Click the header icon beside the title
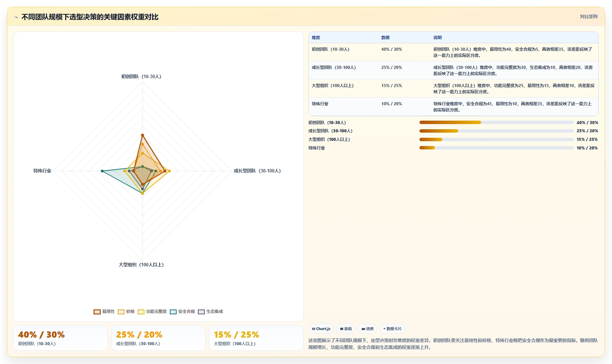Screen dimensions: 612x364 (16, 17)
